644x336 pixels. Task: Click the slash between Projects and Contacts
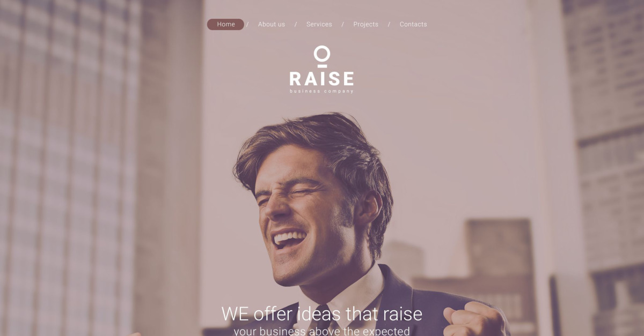pos(389,25)
